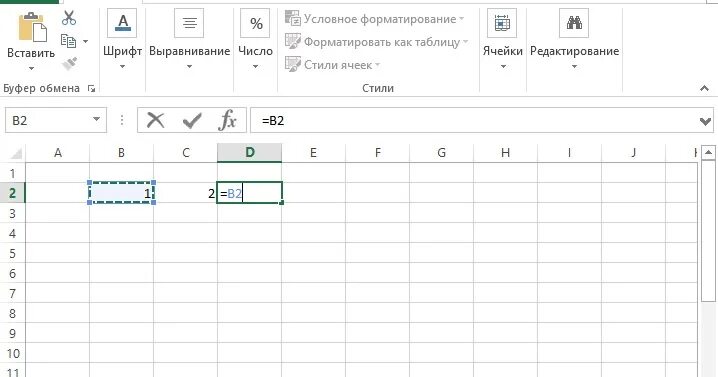Open the Число percent group
This screenshot has height=377, width=718.
(x=256, y=39)
